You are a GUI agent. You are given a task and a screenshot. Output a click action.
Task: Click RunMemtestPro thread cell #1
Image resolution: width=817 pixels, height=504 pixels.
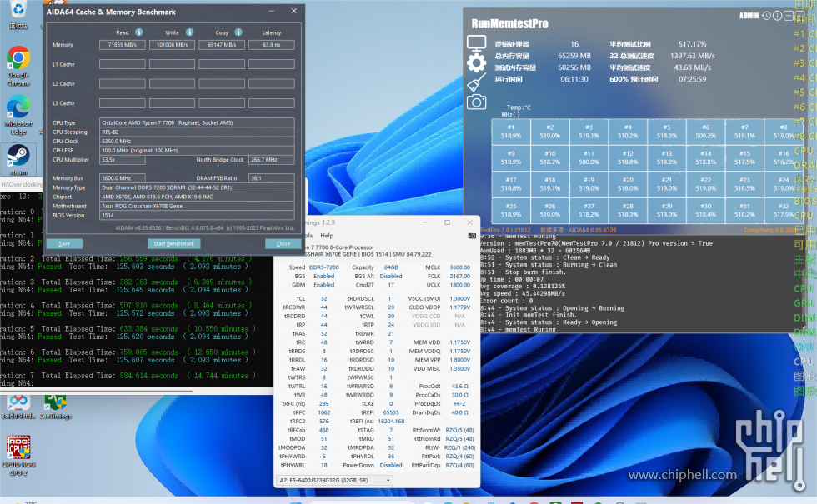(511, 132)
